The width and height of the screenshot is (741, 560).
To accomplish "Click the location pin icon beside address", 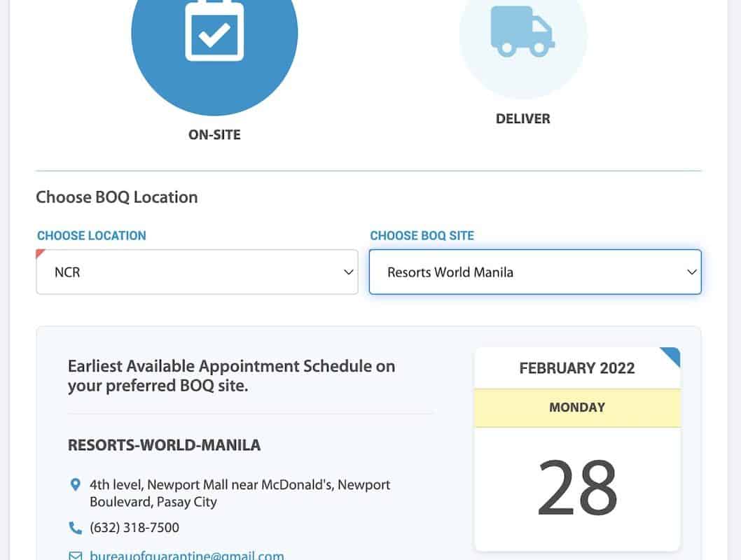I will coord(76,484).
